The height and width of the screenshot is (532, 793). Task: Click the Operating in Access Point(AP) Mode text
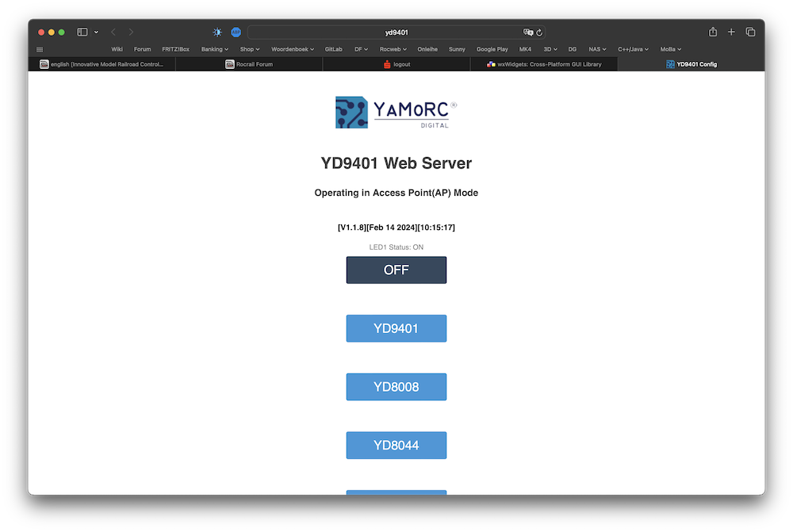(x=396, y=193)
